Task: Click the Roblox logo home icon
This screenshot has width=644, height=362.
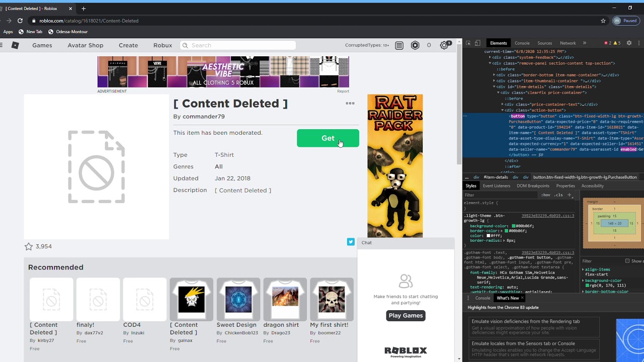Action: tap(15, 45)
